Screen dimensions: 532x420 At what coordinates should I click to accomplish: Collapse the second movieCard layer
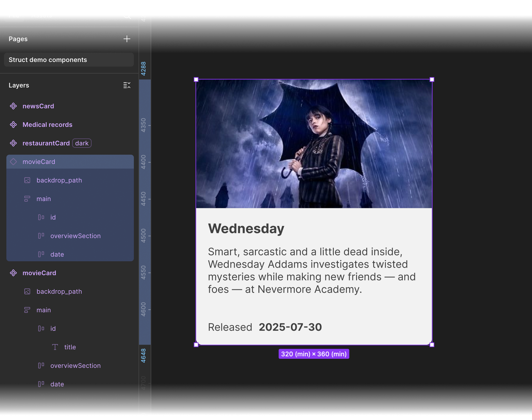(x=13, y=273)
